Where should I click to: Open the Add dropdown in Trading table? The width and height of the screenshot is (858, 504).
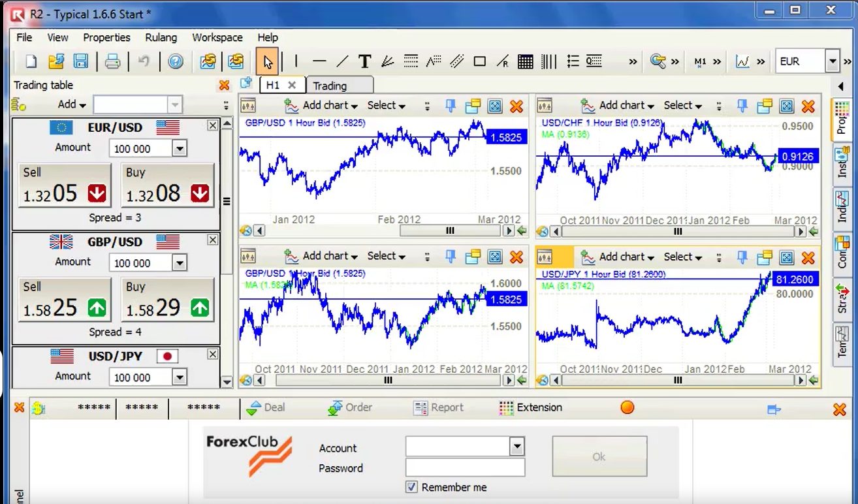72,104
